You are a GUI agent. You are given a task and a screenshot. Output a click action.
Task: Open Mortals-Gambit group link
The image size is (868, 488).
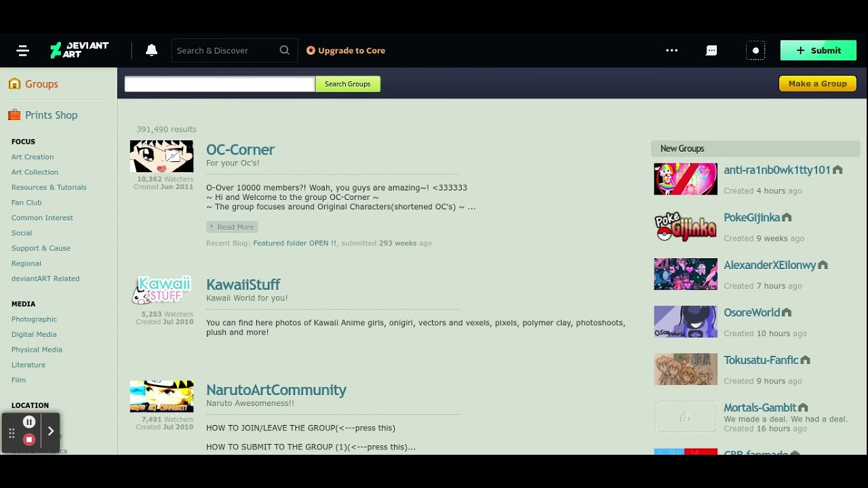click(x=759, y=407)
